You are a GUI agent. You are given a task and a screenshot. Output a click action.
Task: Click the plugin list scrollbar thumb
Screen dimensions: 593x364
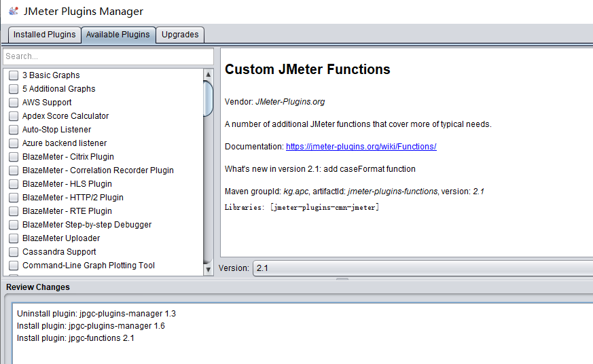point(208,98)
